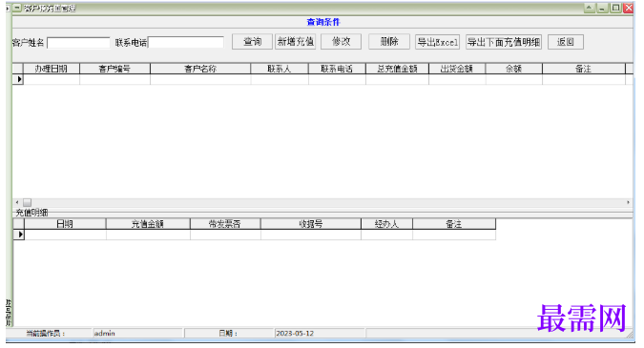Select the 客户名称 column header
This screenshot has height=348, width=644.
coord(200,69)
